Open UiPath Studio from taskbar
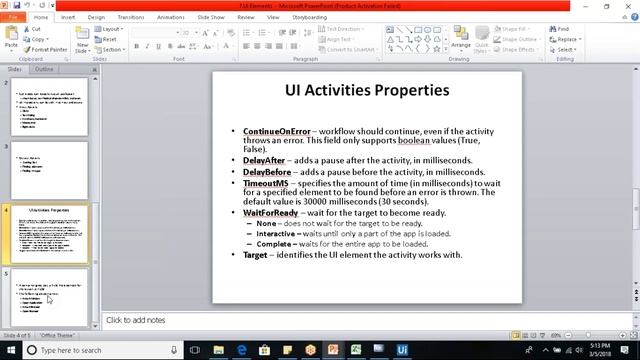Screen dimensions: 640x360 (x=402, y=350)
